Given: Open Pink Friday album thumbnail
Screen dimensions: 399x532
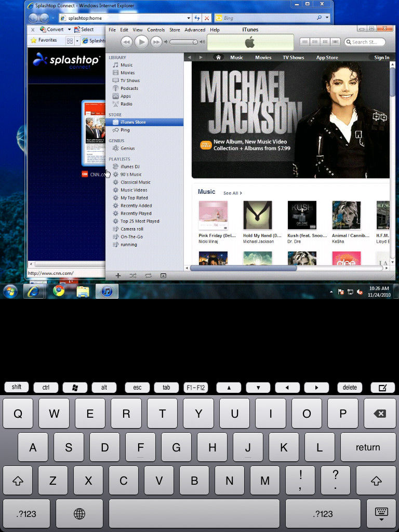Looking at the screenshot, I should coord(213,216).
